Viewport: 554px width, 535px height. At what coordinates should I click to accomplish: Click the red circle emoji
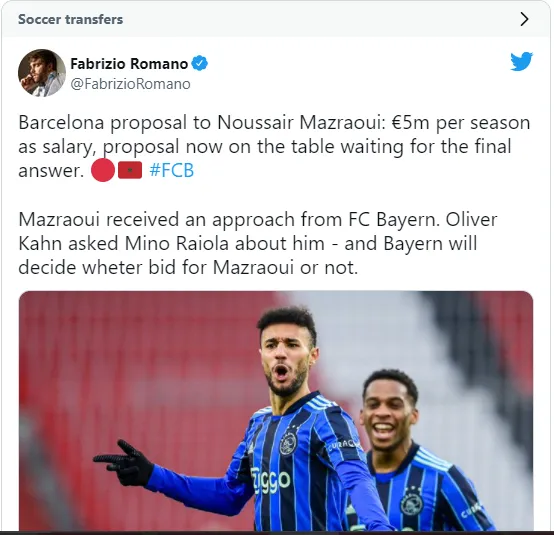[x=103, y=170]
